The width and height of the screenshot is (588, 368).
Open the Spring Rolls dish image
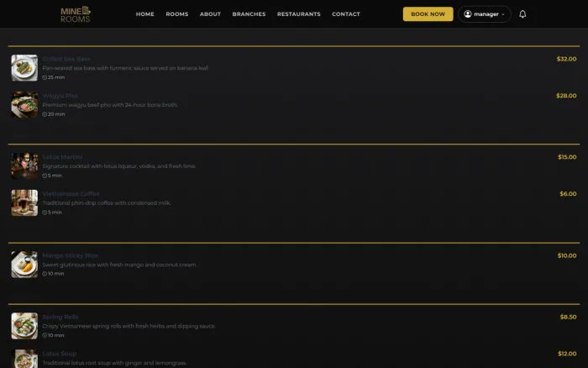click(x=24, y=326)
